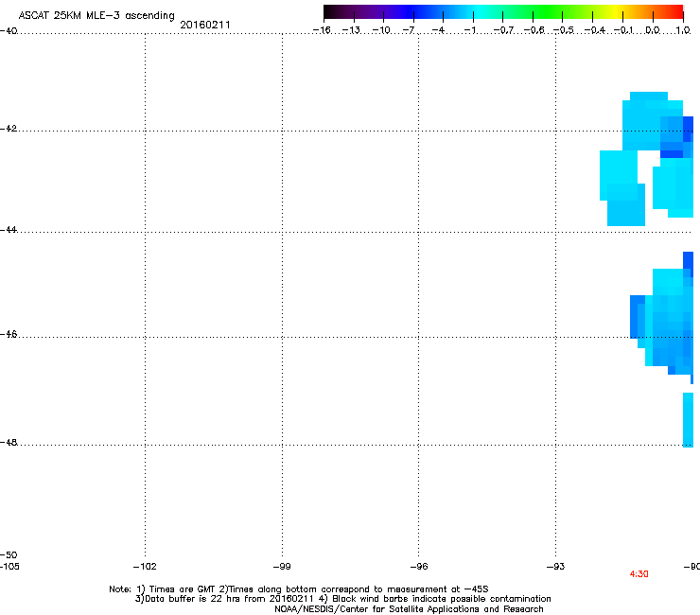Select the 0.0 color scale label

click(x=653, y=30)
